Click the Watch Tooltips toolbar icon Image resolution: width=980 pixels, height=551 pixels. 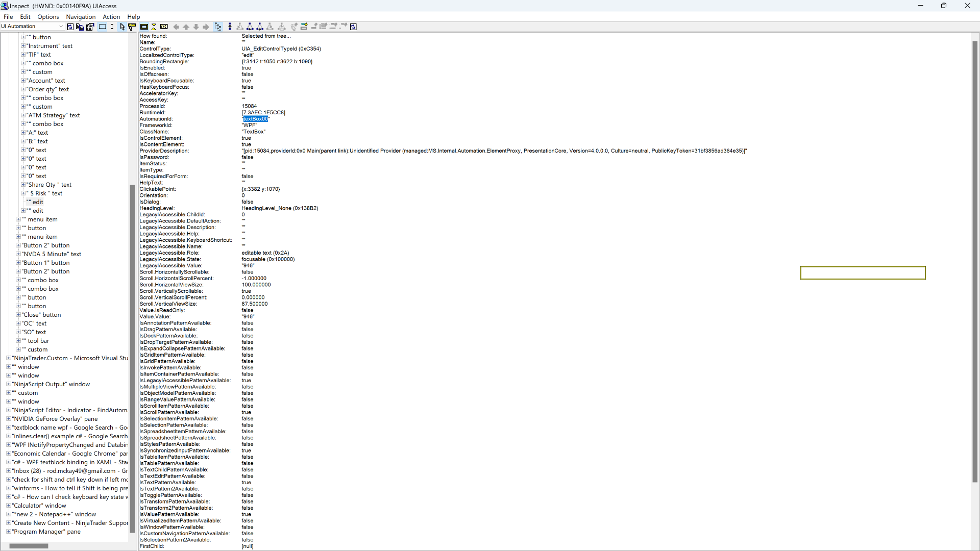tap(132, 27)
